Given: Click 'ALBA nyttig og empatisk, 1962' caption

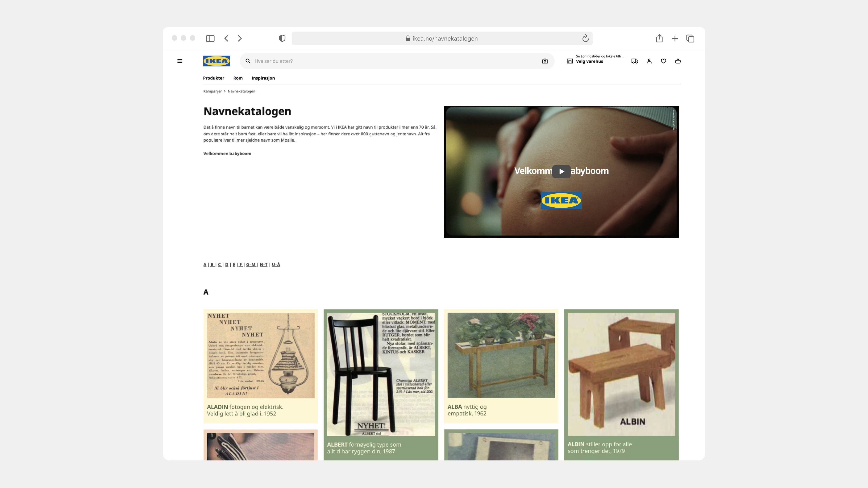Looking at the screenshot, I should tap(467, 410).
